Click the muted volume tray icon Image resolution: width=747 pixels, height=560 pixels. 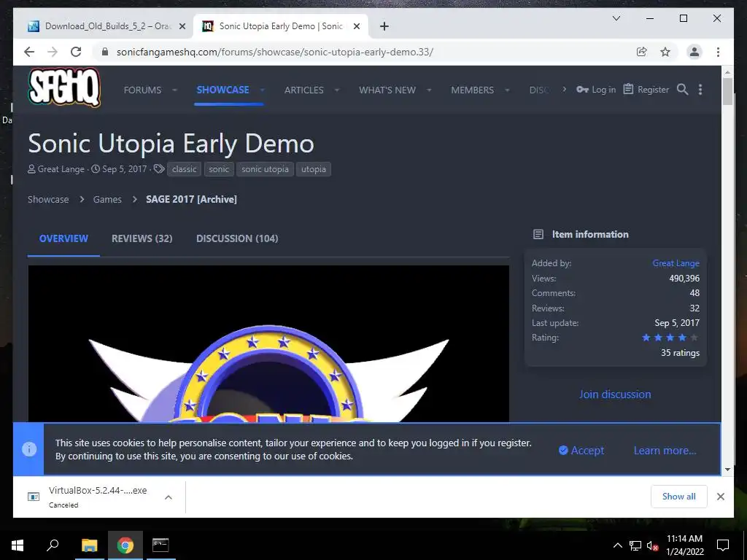652,545
